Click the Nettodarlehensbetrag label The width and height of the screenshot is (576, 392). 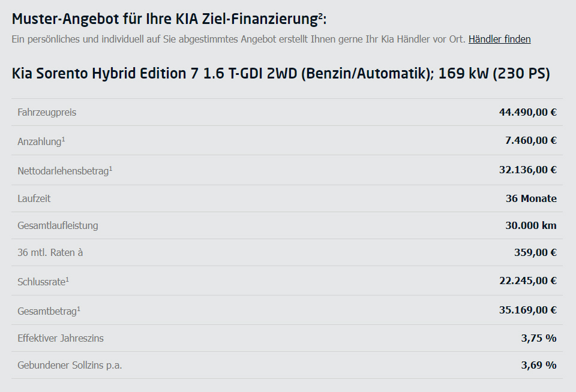tap(65, 170)
